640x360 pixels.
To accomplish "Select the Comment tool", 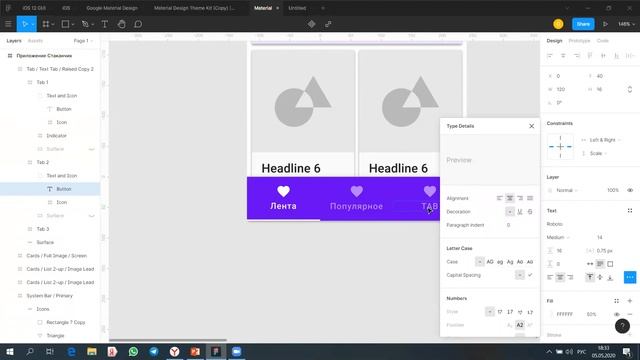I will coord(138,24).
